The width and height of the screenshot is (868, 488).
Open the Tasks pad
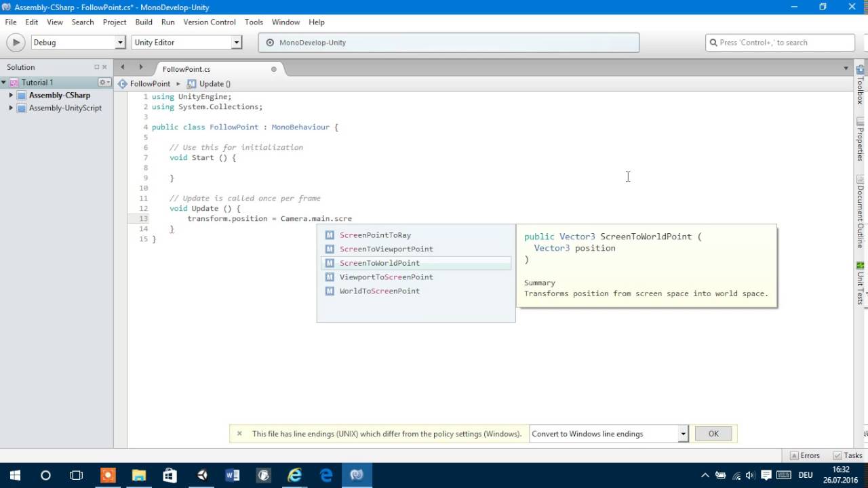pyautogui.click(x=848, y=455)
